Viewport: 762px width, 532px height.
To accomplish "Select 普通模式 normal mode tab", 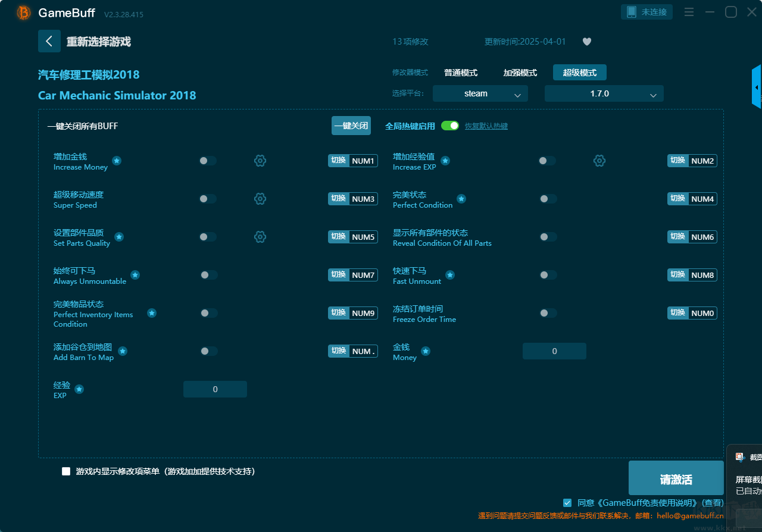I will [461, 73].
